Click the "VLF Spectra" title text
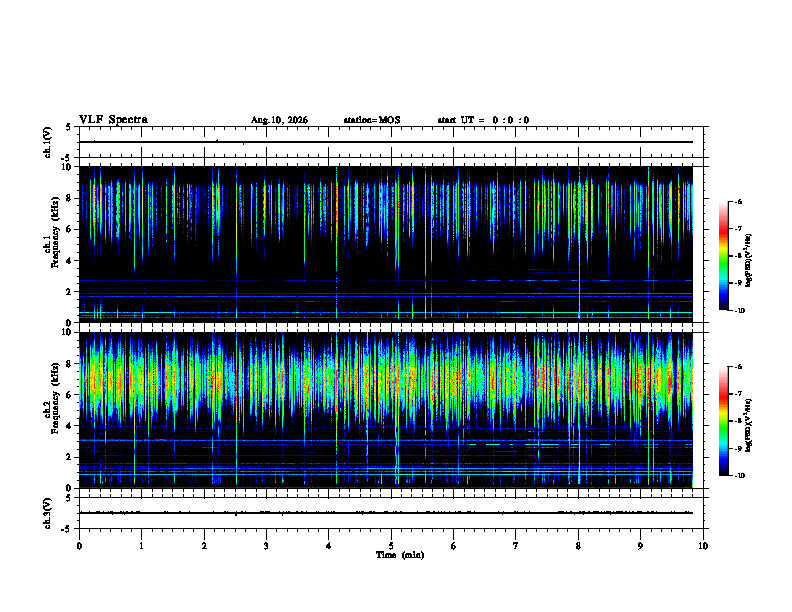This screenshot has width=792, height=612. 113,120
